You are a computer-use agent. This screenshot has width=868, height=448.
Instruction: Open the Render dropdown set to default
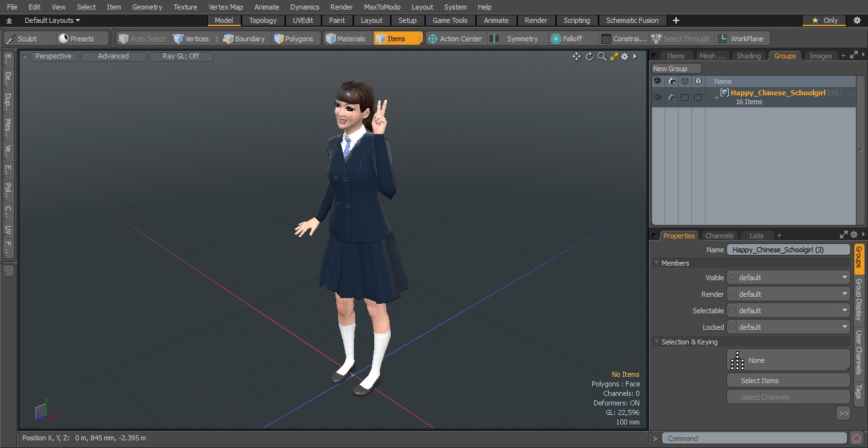click(789, 294)
